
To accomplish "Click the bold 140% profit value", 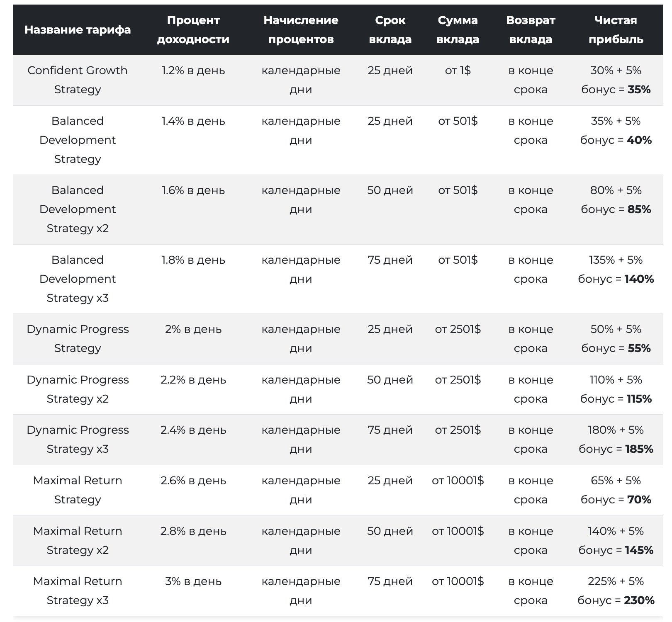I will click(639, 279).
